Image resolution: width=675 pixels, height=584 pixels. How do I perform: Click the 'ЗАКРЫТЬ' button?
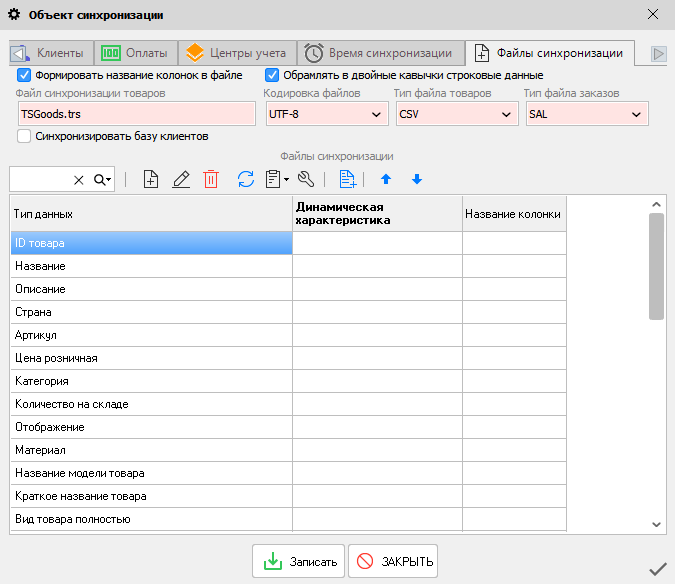pos(393,561)
